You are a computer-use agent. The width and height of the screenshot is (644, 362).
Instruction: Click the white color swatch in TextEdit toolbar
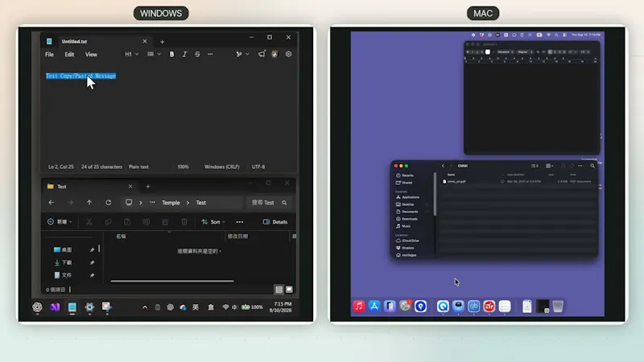[x=488, y=52]
